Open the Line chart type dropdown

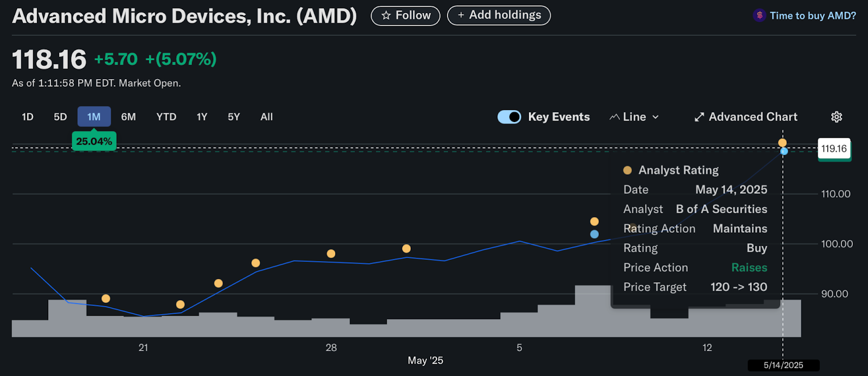[634, 117]
